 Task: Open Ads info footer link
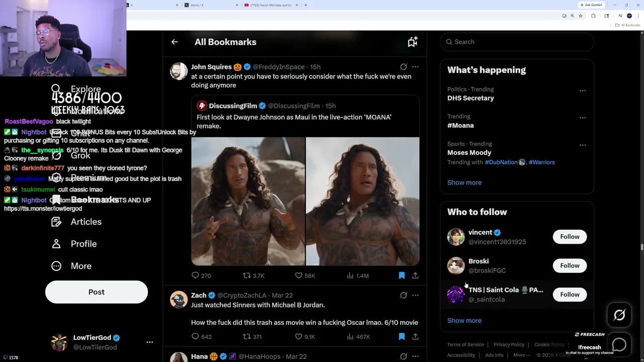point(494,355)
